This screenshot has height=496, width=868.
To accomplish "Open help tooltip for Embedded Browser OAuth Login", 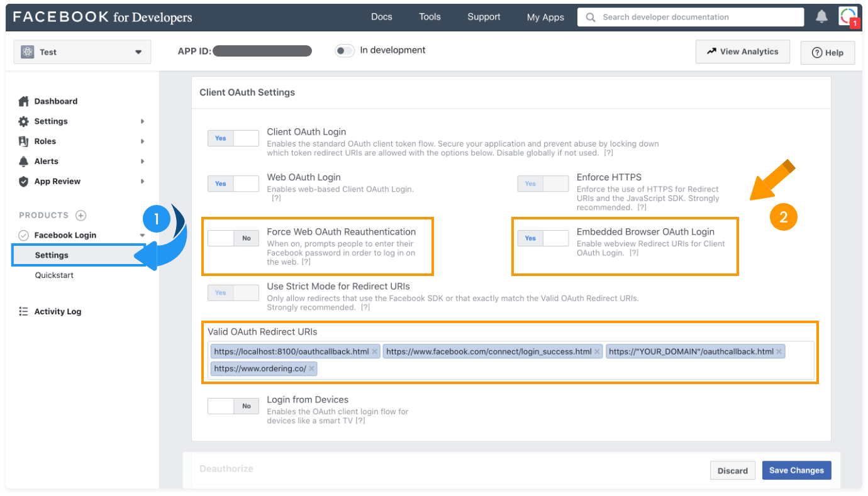I will coord(634,253).
